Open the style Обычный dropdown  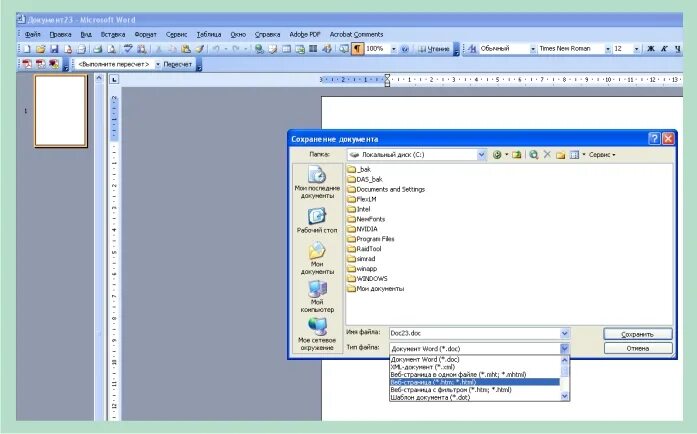pos(533,49)
